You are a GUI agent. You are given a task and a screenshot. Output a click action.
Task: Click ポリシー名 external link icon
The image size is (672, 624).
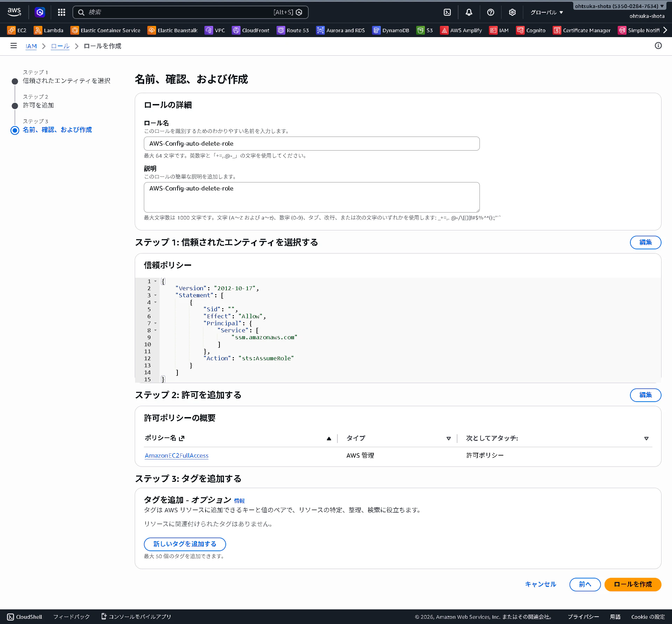182,438
